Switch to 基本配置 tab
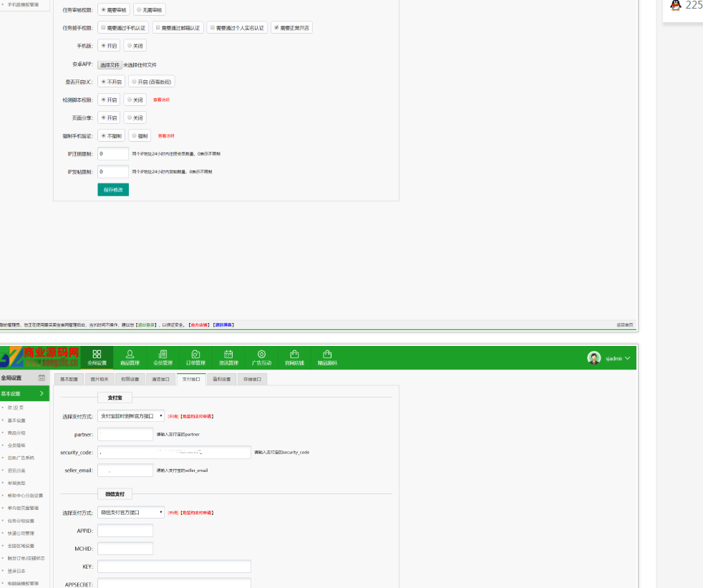The height and width of the screenshot is (588, 703). click(x=69, y=379)
